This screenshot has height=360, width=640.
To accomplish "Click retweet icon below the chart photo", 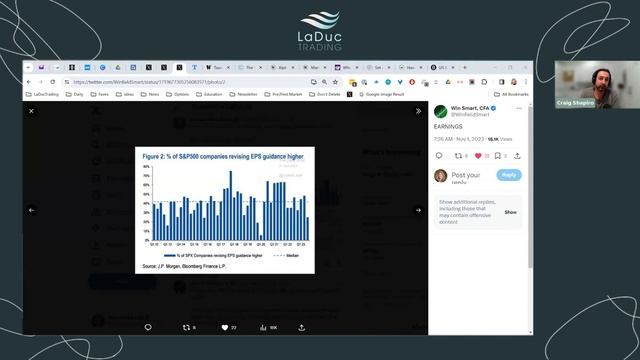I will [187, 327].
